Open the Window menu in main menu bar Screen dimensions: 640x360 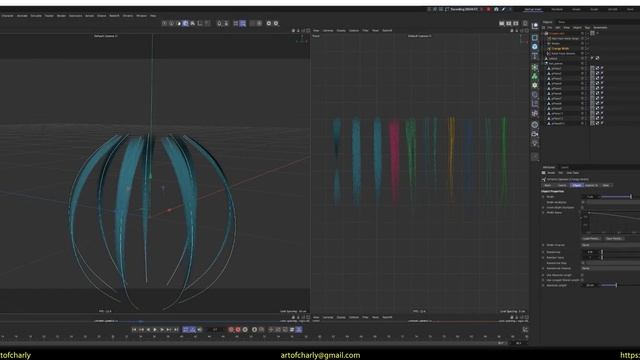(141, 16)
